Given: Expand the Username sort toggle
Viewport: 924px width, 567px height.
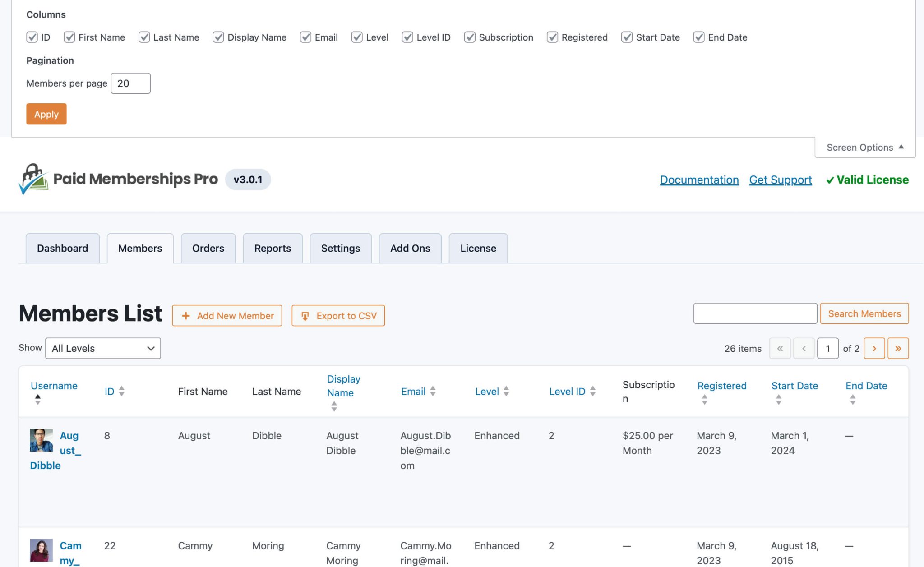Looking at the screenshot, I should tap(37, 400).
